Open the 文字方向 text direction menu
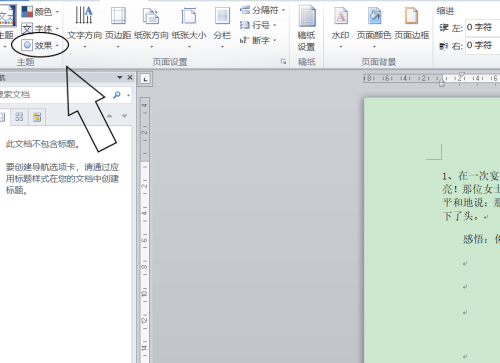 pyautogui.click(x=84, y=27)
